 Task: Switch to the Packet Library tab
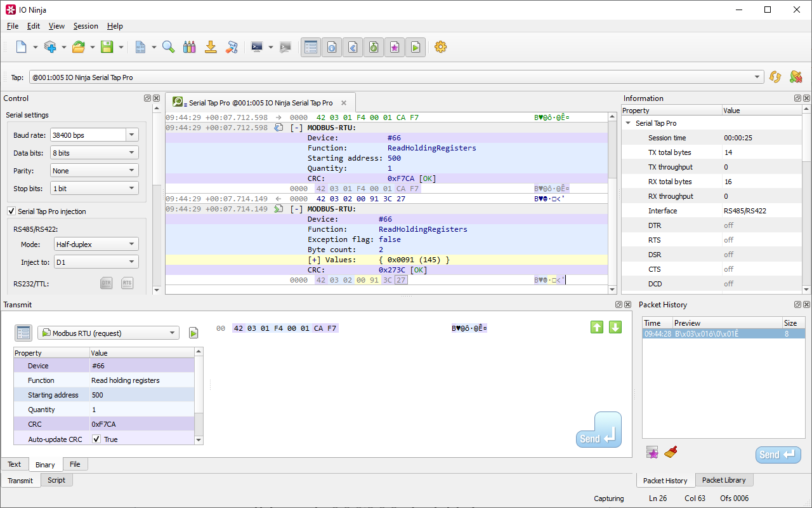(x=724, y=480)
